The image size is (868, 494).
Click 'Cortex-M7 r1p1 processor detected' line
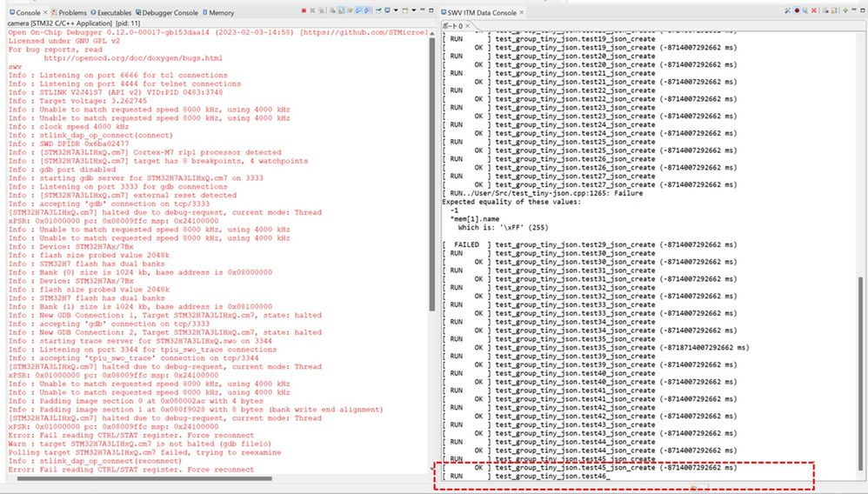click(x=144, y=152)
